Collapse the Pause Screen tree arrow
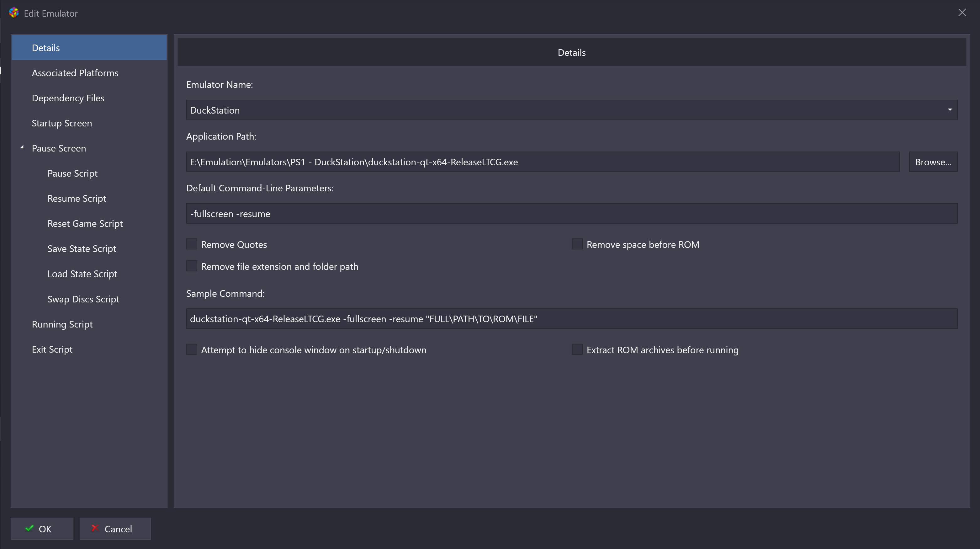This screenshot has width=980, height=549. pos(22,147)
